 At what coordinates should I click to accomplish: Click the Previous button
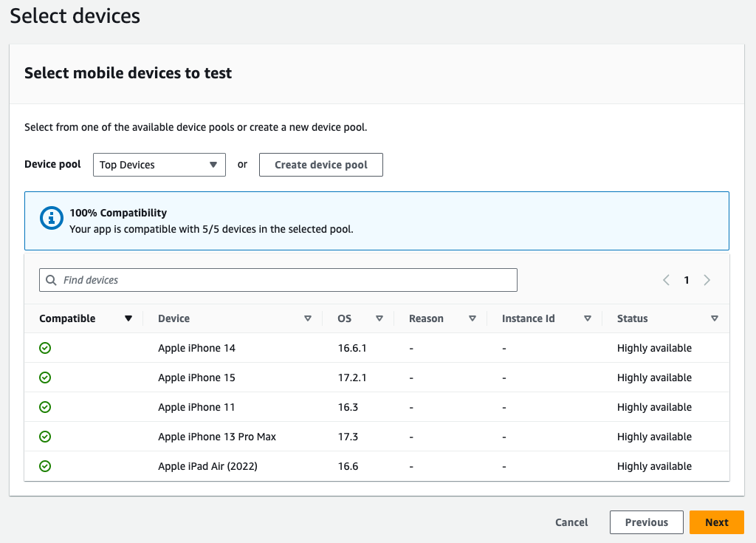tap(646, 522)
